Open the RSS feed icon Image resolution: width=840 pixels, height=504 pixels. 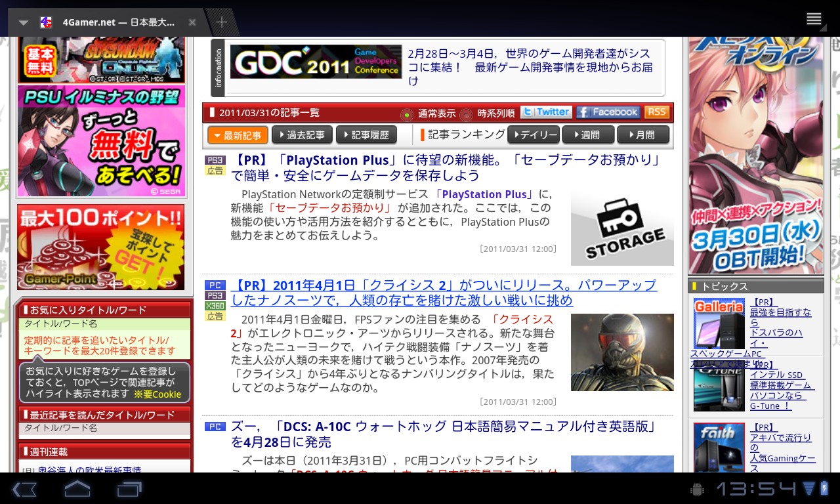tap(656, 112)
